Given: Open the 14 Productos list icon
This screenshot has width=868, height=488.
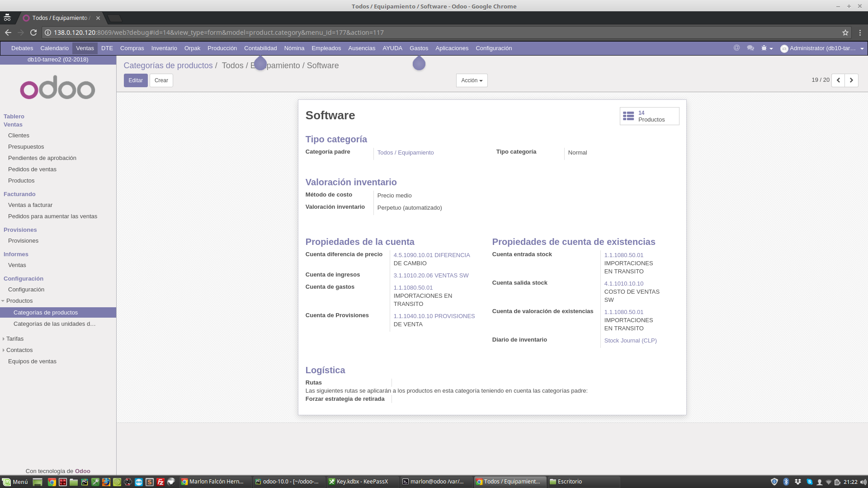Looking at the screenshot, I should click(628, 116).
